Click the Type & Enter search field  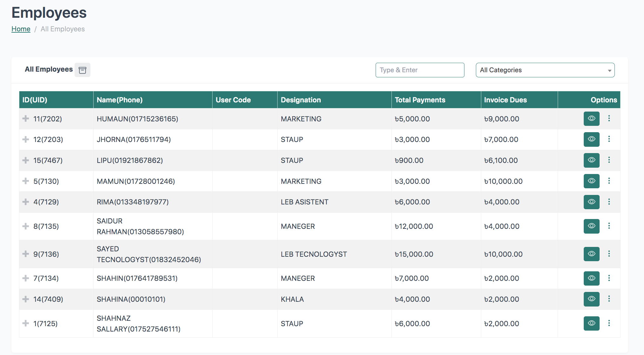[420, 70]
